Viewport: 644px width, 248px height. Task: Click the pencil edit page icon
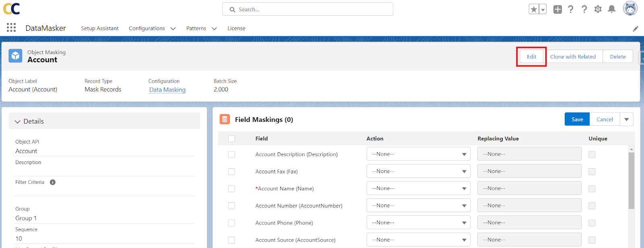[x=636, y=29]
